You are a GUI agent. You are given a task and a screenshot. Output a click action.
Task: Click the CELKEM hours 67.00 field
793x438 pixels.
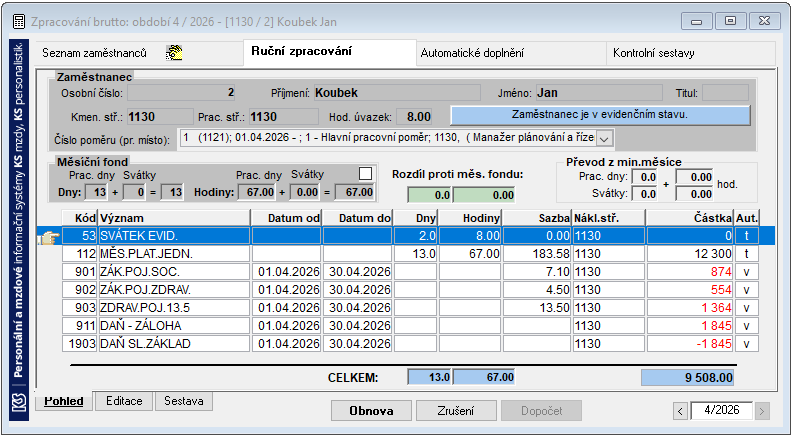484,377
